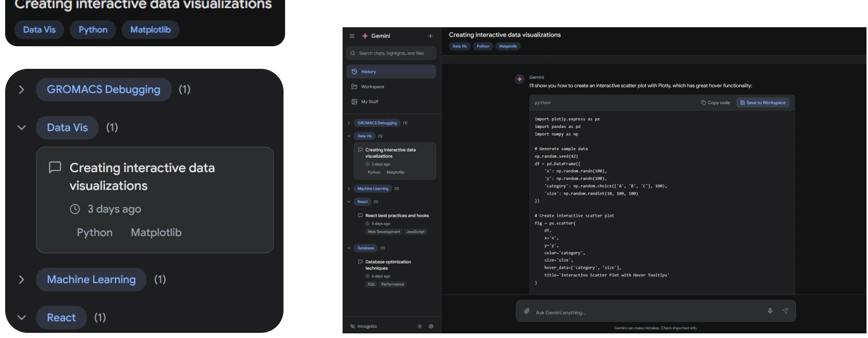
Task: Collapse Data Vis group in the main window sidebar
Action: pyautogui.click(x=349, y=136)
